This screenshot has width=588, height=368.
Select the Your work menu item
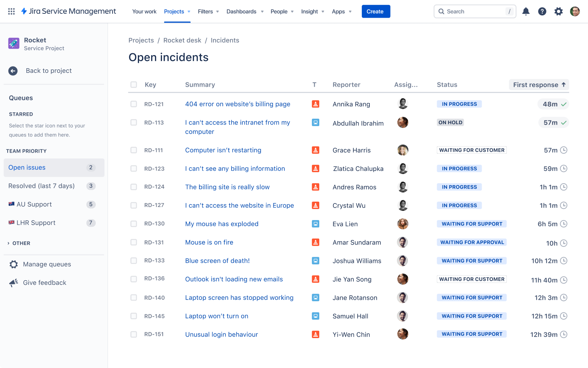(144, 11)
